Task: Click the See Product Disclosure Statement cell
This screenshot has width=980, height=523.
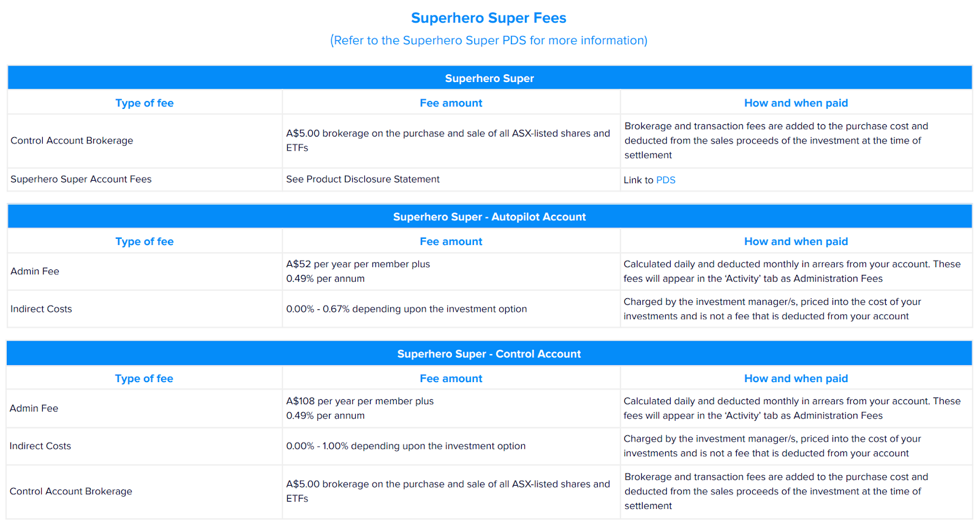Action: tap(363, 179)
